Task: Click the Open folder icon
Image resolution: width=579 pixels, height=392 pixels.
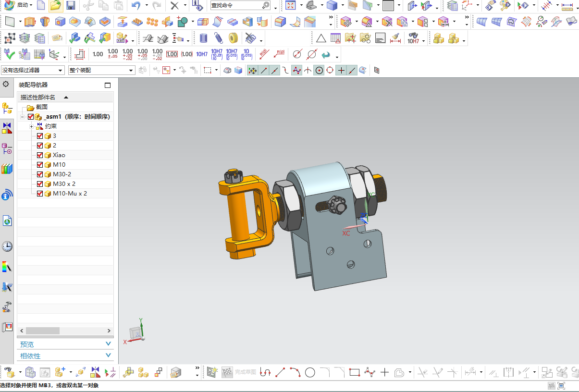Action: click(56, 6)
